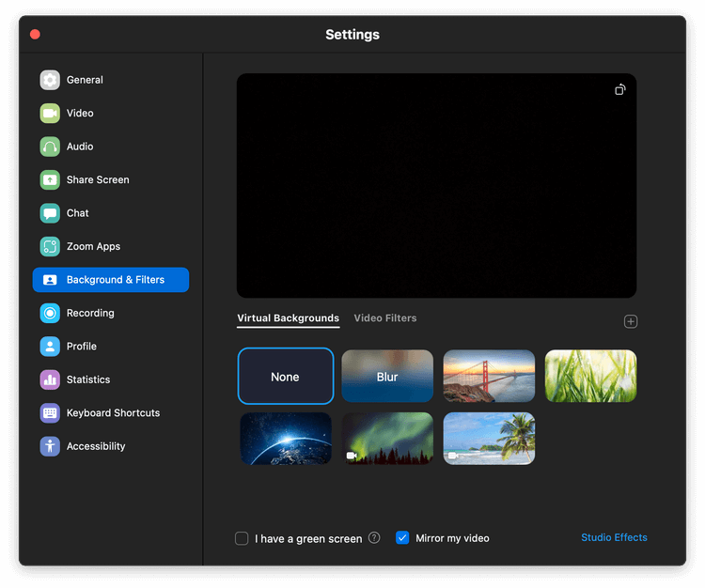The height and width of the screenshot is (588, 705).
Task: Click the Statistics bar chart icon
Action: [50, 380]
